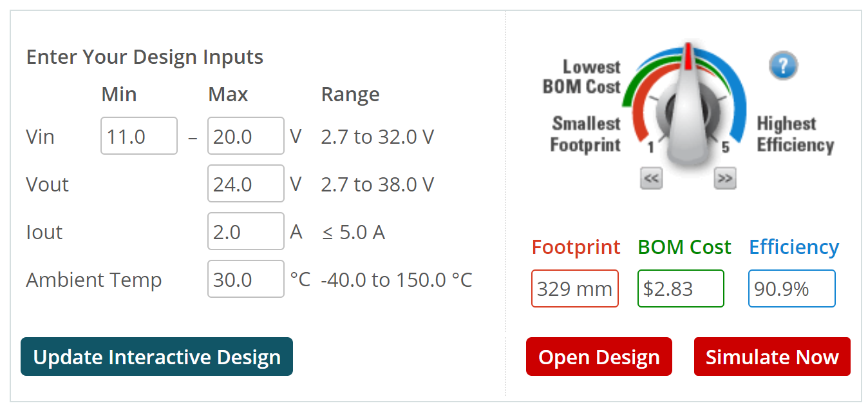Click the Lowest BOM Cost label
The height and width of the screenshot is (410, 868).
point(581,77)
